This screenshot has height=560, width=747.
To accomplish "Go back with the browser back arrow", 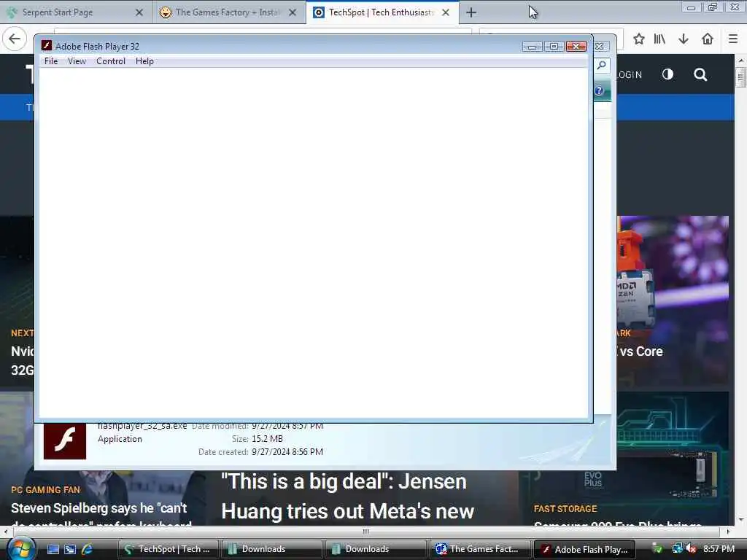I will tap(15, 39).
